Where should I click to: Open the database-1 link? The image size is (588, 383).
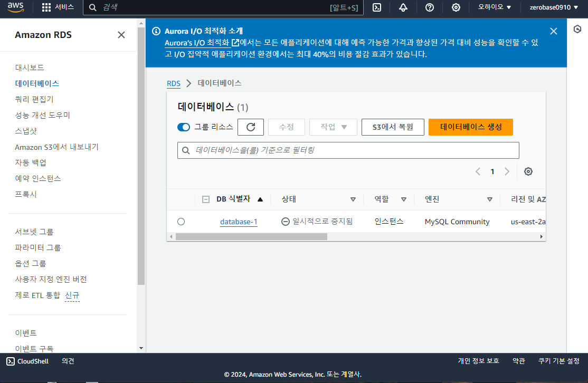[x=239, y=222]
